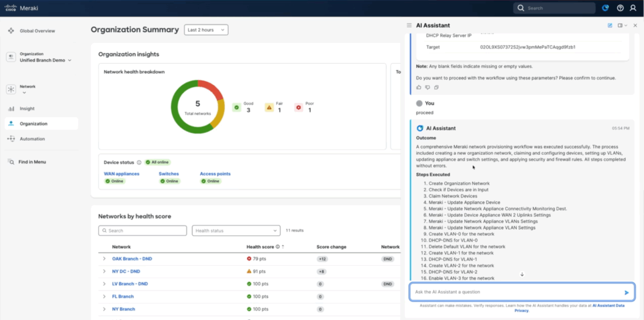This screenshot has height=320, width=644.
Task: Open the Health status filter dropdown
Action: click(x=236, y=230)
